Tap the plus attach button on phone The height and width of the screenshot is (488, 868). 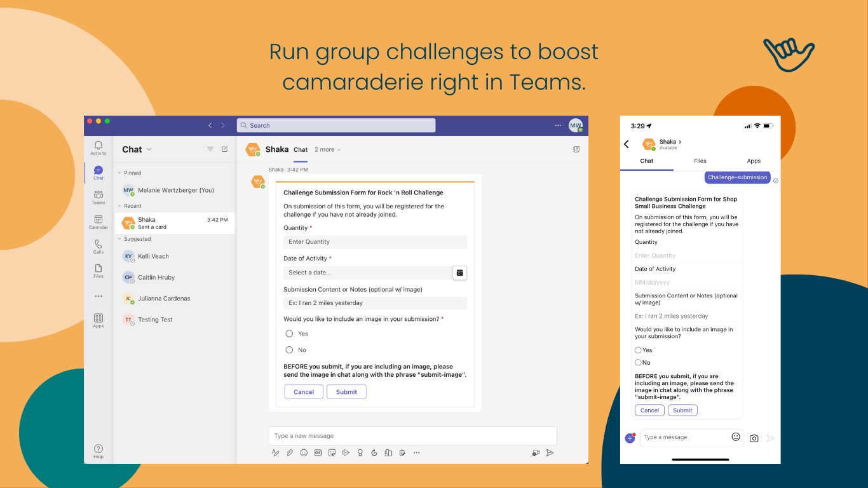point(630,438)
